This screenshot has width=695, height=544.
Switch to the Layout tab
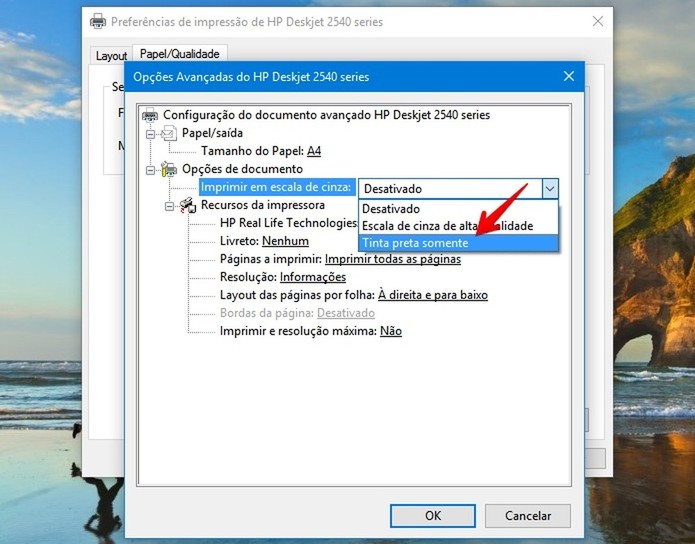(x=111, y=56)
